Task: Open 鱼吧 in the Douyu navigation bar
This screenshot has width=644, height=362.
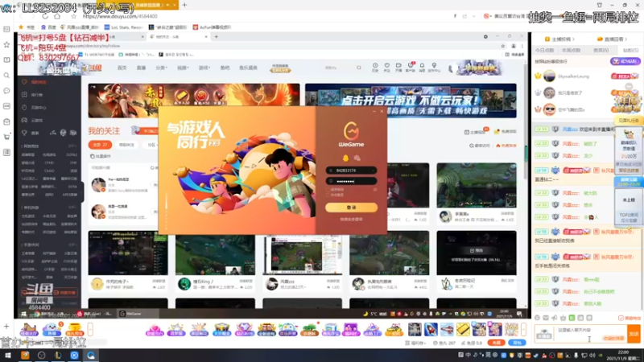Action: 225,68
